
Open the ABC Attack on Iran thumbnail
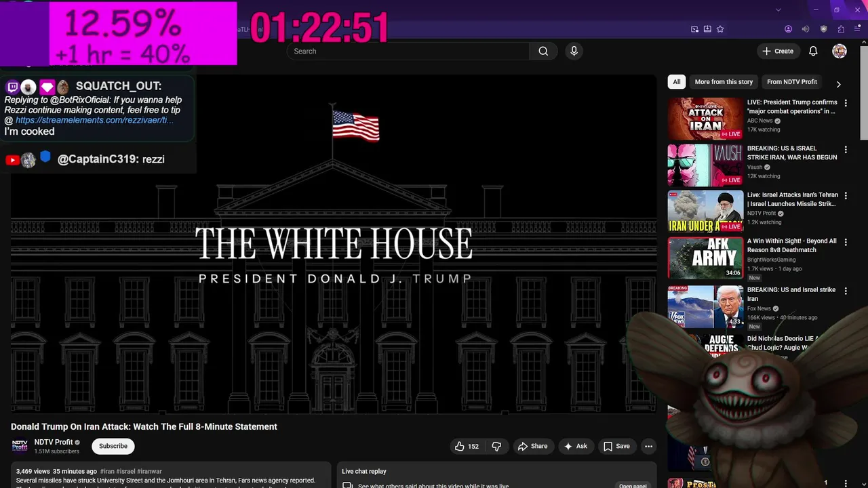click(705, 119)
